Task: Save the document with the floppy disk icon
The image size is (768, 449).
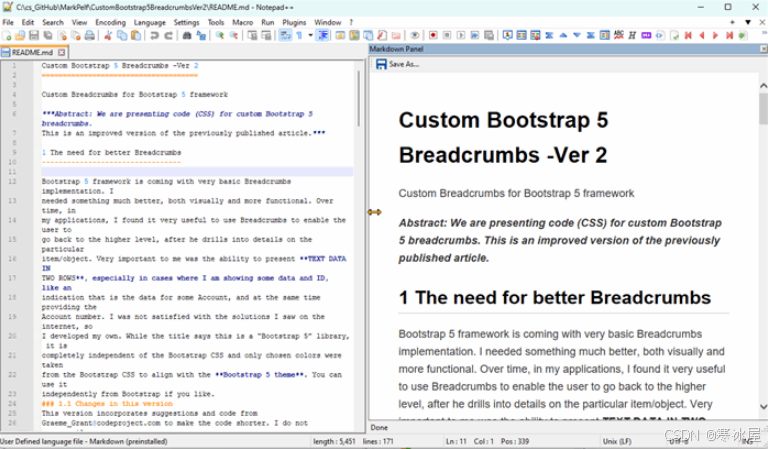Action: 34,35
